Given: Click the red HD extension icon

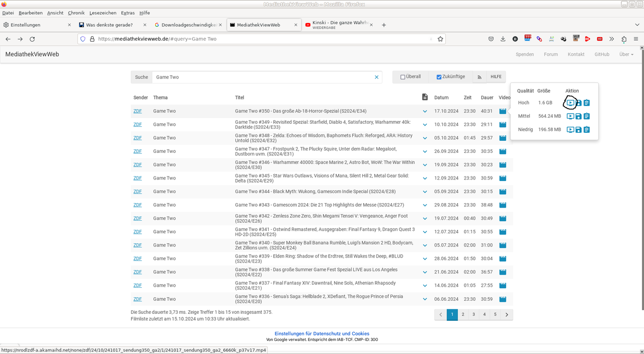Looking at the screenshot, I should (600, 39).
